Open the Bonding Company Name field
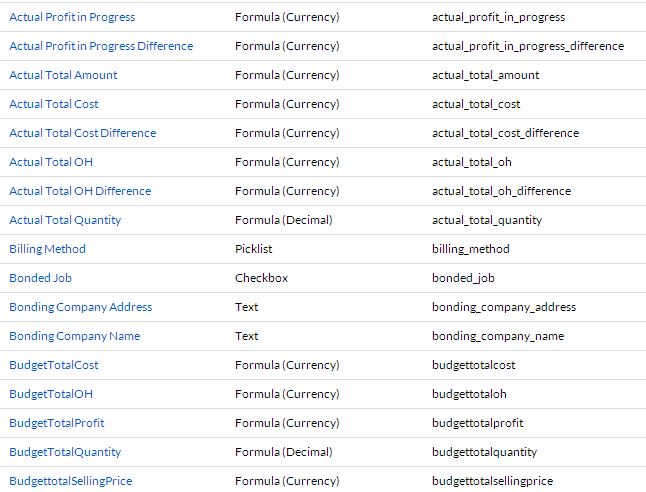 point(75,336)
